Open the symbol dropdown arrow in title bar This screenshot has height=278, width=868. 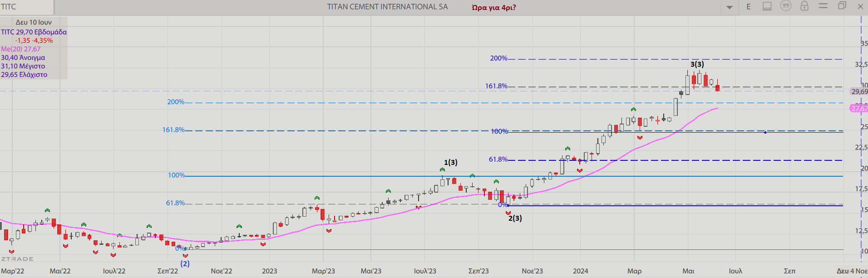tap(730, 7)
